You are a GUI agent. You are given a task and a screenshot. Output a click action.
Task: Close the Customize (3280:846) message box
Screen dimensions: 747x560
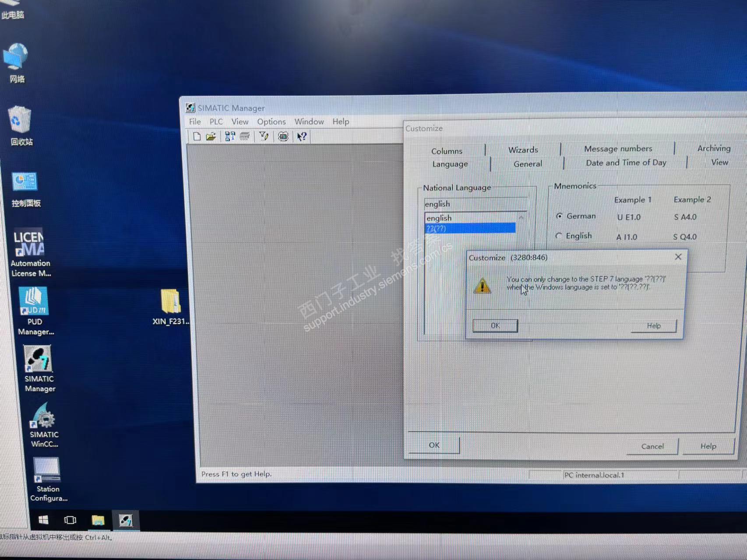pyautogui.click(x=678, y=257)
